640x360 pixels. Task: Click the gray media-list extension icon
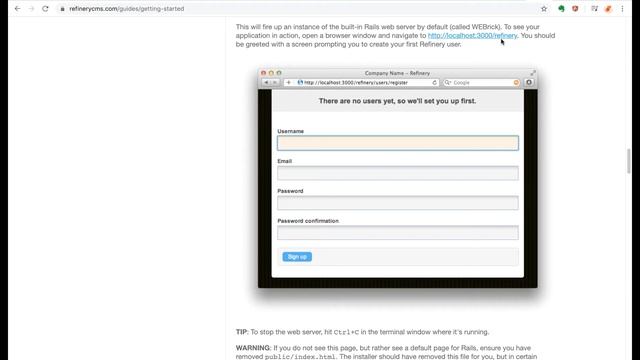click(x=595, y=9)
